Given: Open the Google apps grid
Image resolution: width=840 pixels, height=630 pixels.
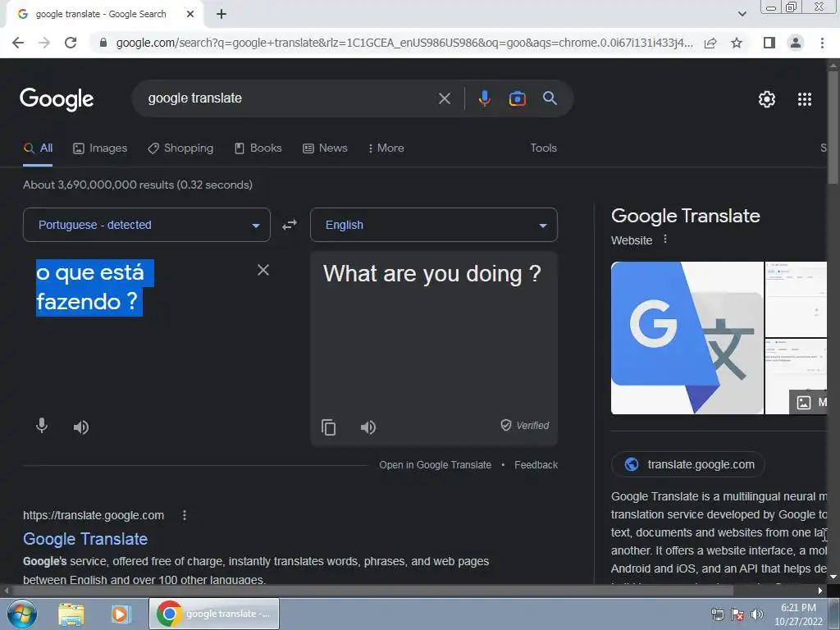Looking at the screenshot, I should 805,99.
